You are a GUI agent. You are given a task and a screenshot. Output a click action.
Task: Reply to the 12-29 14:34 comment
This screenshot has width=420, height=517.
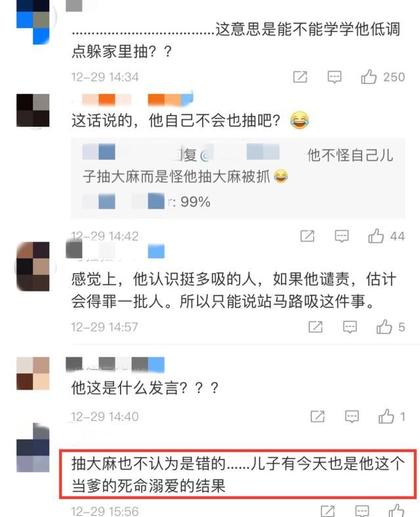pyautogui.click(x=334, y=77)
